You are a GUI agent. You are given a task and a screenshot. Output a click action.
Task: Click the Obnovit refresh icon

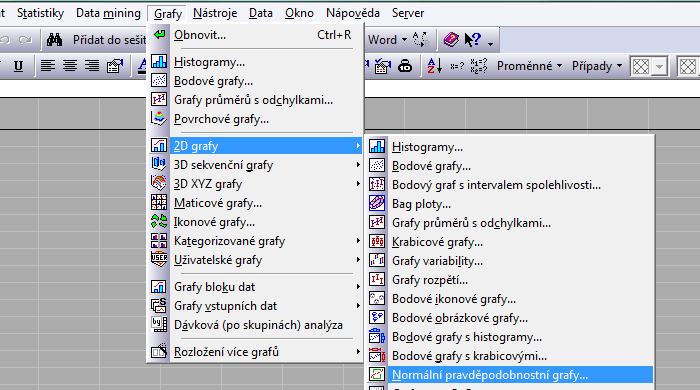point(159,34)
